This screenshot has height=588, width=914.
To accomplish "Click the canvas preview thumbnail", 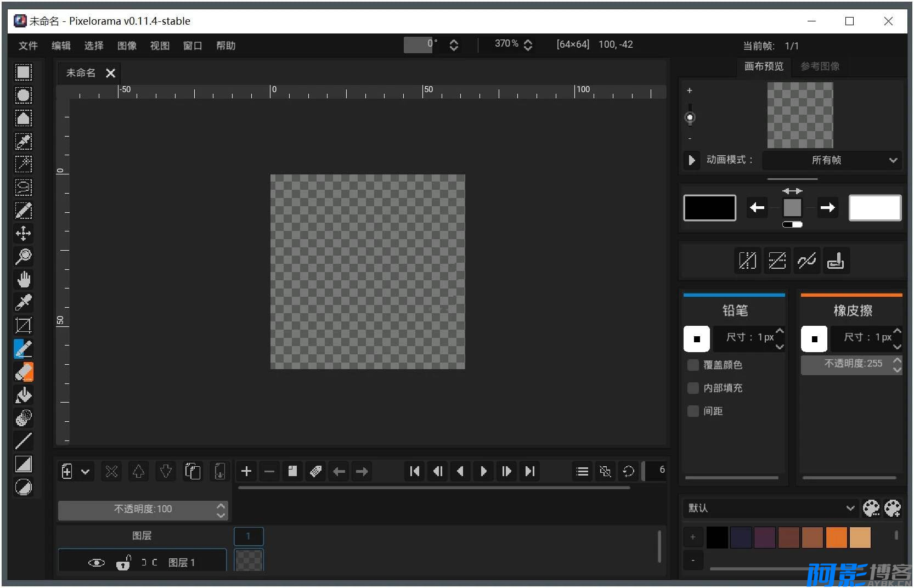I will coord(800,115).
